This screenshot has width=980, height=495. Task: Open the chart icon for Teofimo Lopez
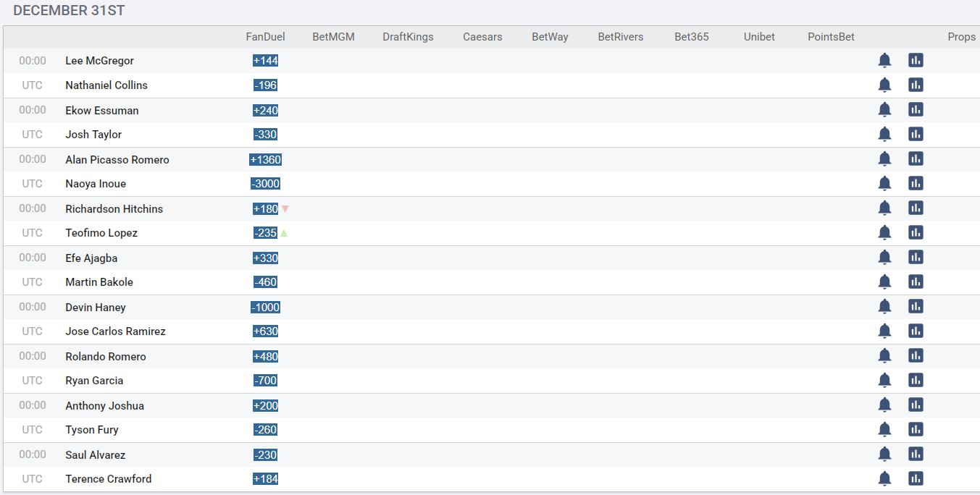click(x=916, y=233)
